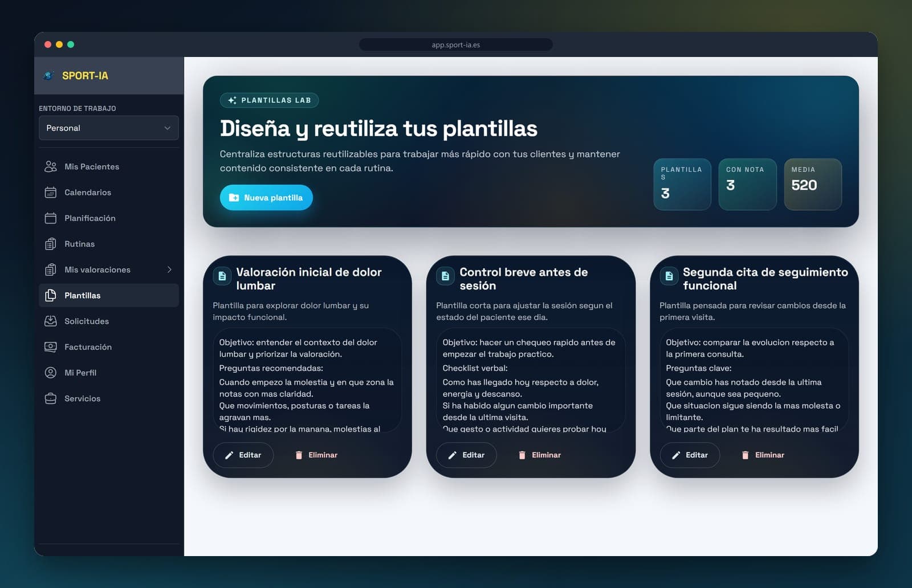
Task: Edit Segunda cita de seguimiento funcional
Action: 690,455
